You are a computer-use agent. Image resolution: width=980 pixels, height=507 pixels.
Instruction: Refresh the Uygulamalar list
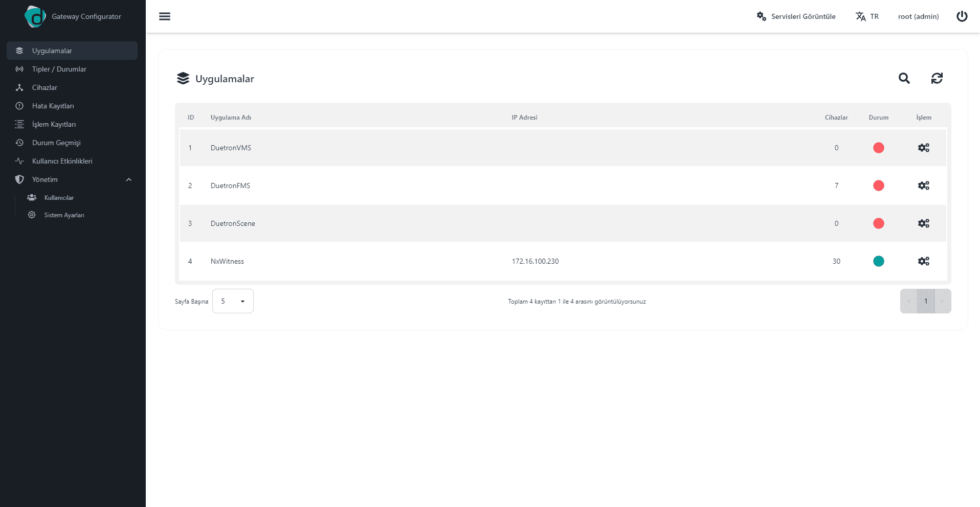tap(937, 78)
